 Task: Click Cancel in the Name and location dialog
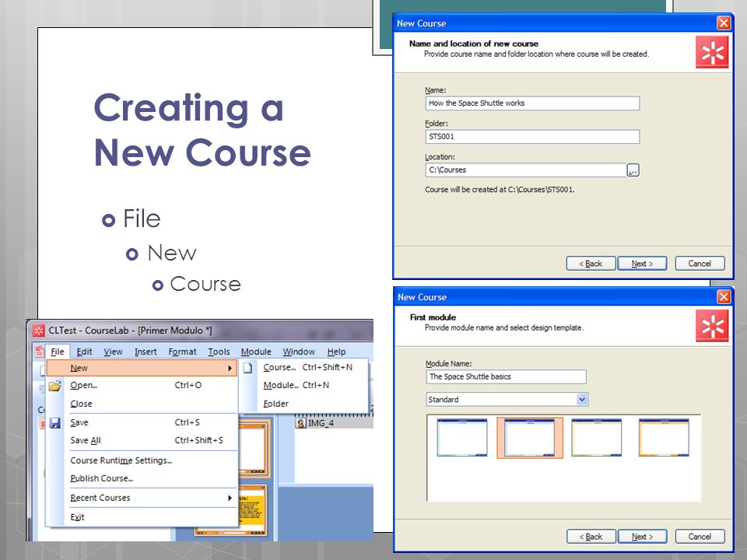coord(700,264)
